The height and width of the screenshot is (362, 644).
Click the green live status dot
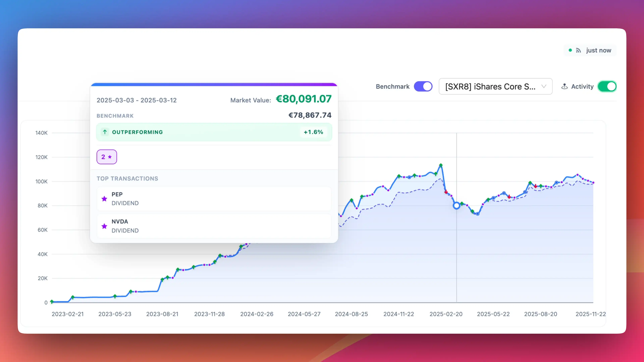coord(570,50)
